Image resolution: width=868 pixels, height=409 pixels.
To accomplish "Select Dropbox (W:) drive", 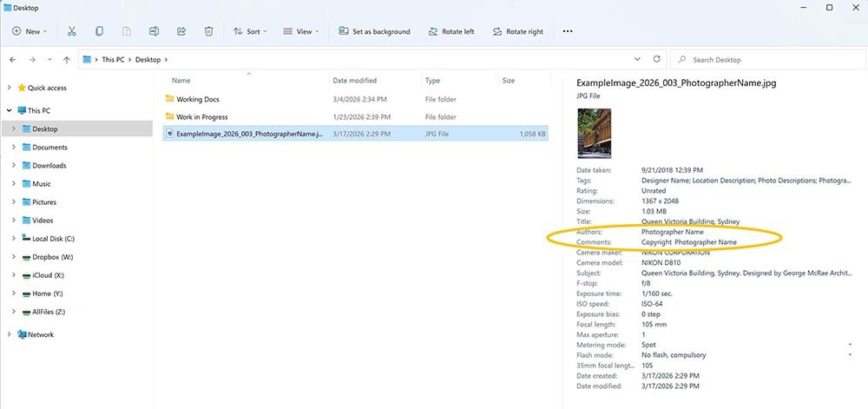I will (x=53, y=257).
